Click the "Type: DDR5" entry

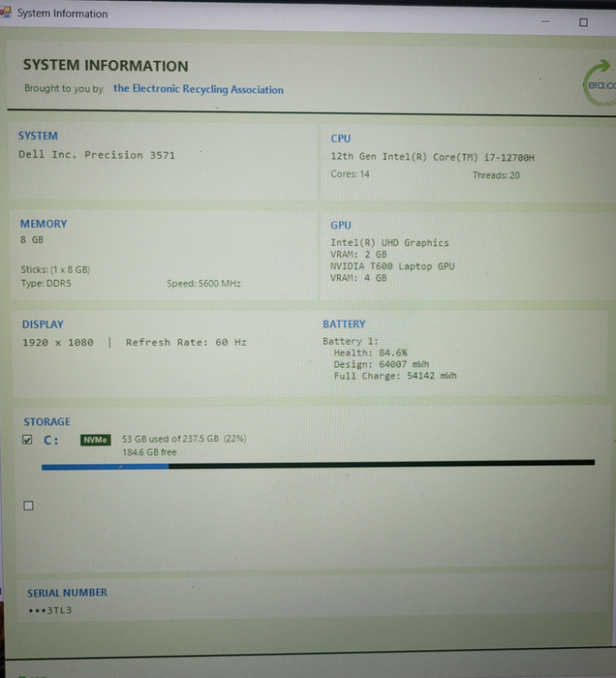pos(46,283)
